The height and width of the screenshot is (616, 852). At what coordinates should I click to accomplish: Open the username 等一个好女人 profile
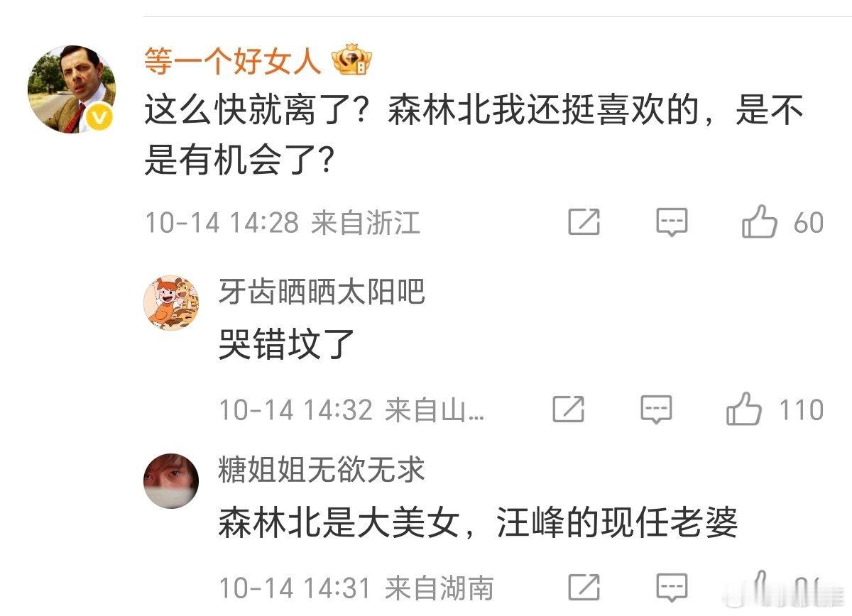[x=234, y=62]
